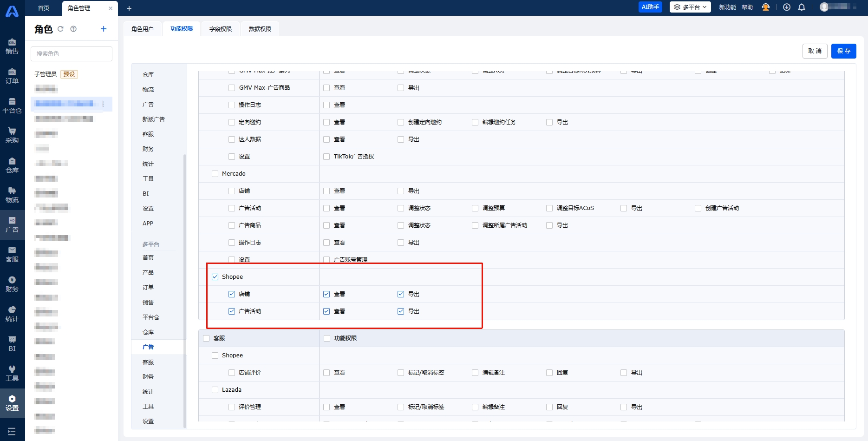Click the help question mark icon near 角色
This screenshot has height=441, width=868.
[73, 29]
